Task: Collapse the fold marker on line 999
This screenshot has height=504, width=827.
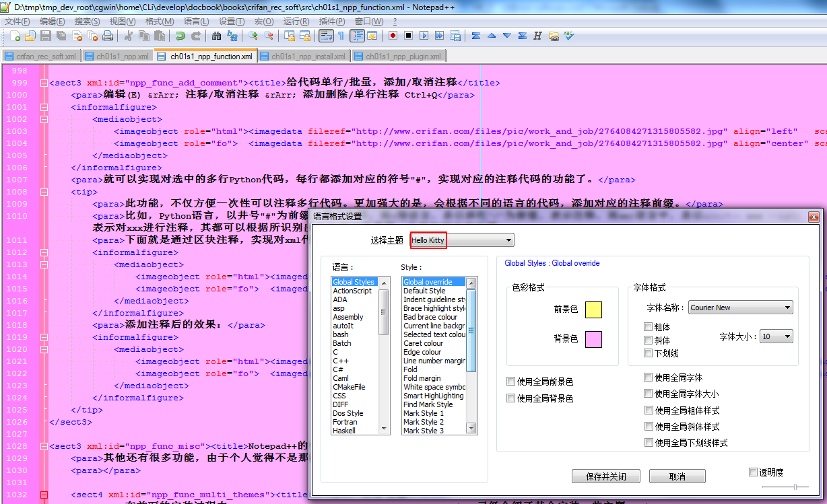Action: pyautogui.click(x=44, y=83)
